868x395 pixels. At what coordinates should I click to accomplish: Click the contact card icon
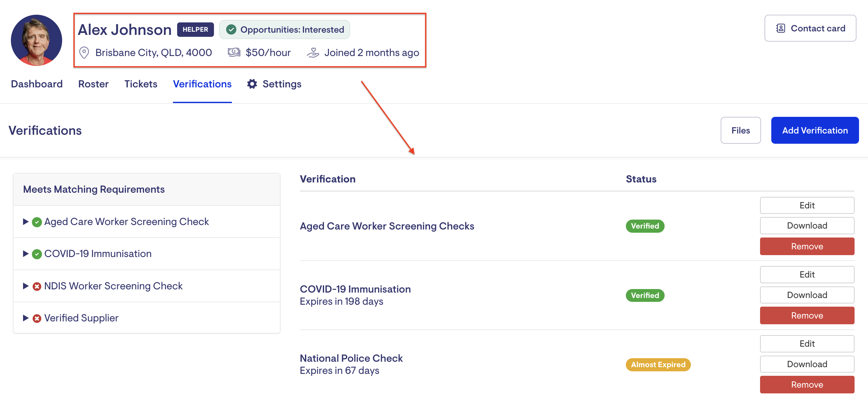point(780,28)
